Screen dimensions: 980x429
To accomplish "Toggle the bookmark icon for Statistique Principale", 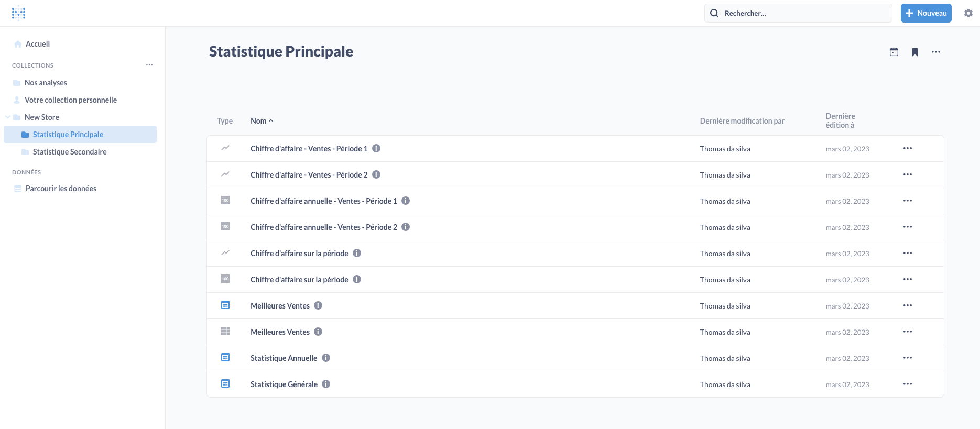I will click(x=915, y=52).
